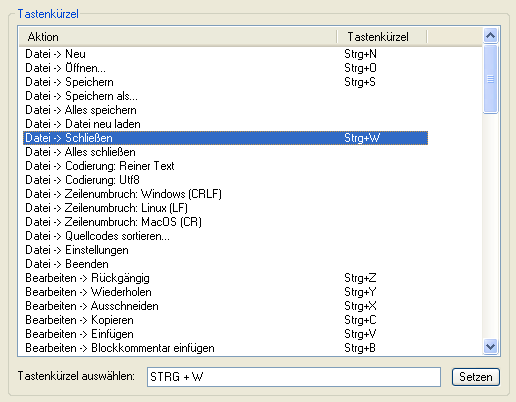Click the Aktion column header
Screen dimensions: 516x402
coord(178,37)
